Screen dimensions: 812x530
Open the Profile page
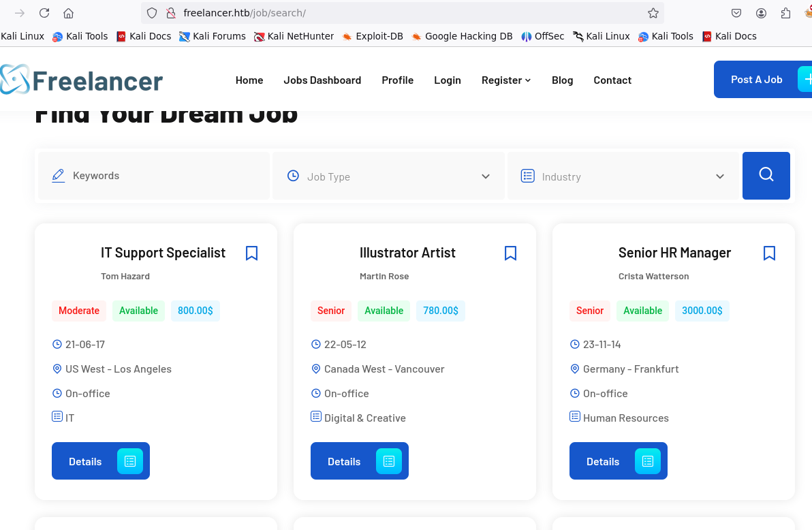398,80
